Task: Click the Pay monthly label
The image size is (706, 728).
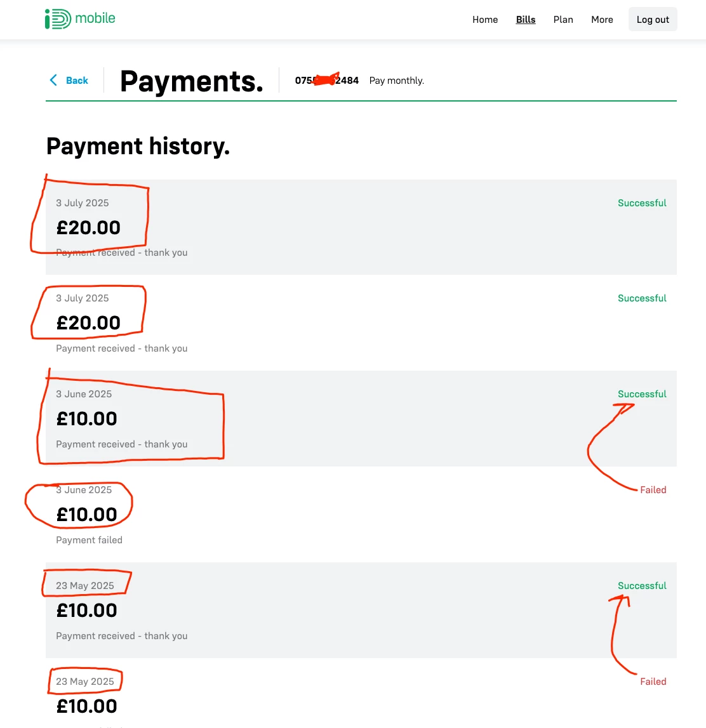Action: pos(397,81)
